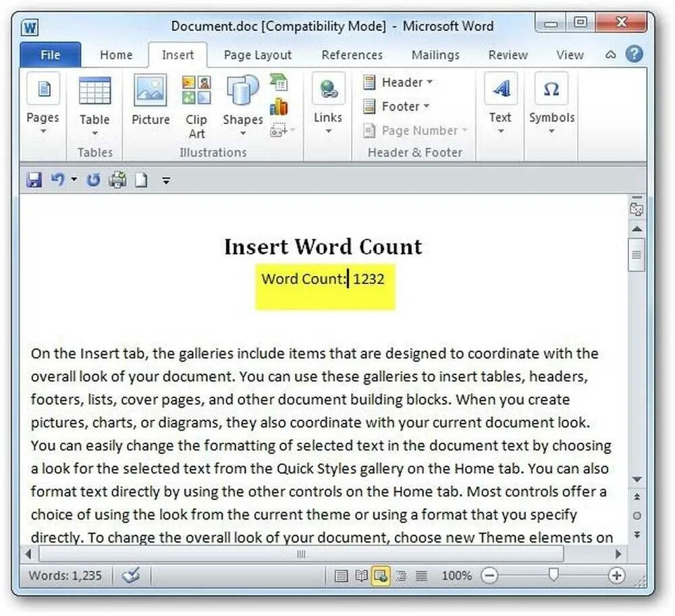Click the Text group icon
Image resolution: width=675 pixels, height=616 pixels.
click(x=501, y=88)
